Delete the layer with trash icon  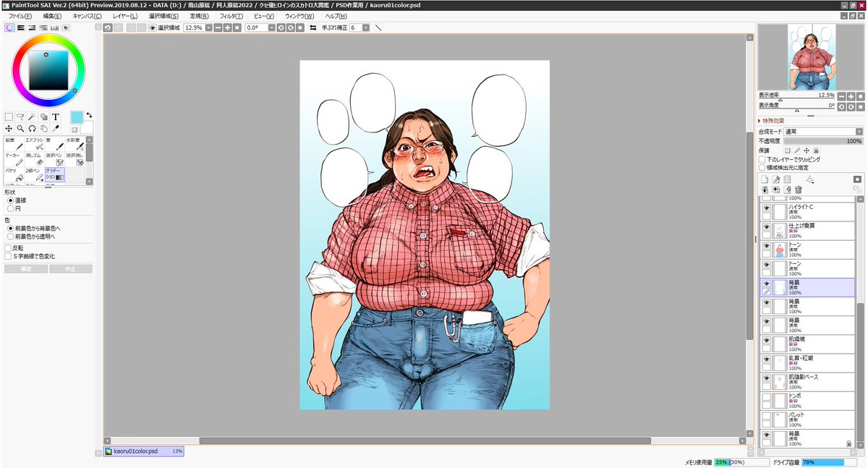point(799,190)
